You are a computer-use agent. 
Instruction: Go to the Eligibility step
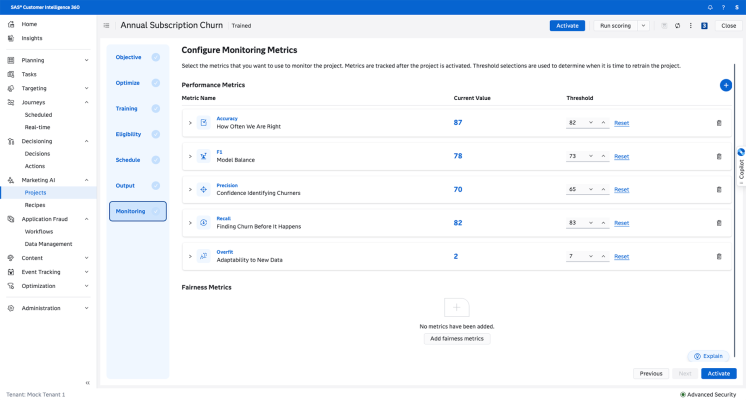pyautogui.click(x=128, y=134)
